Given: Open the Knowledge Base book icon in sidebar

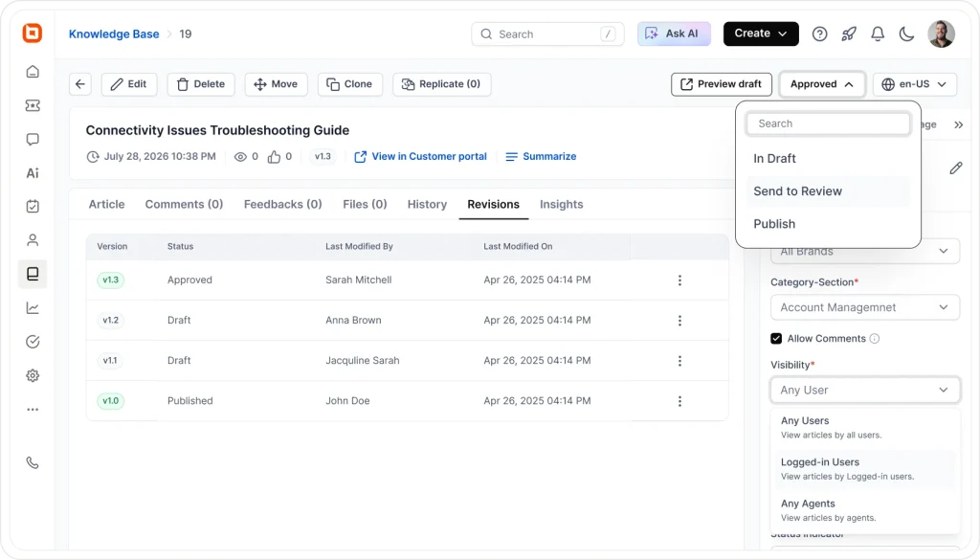Looking at the screenshot, I should tap(33, 274).
